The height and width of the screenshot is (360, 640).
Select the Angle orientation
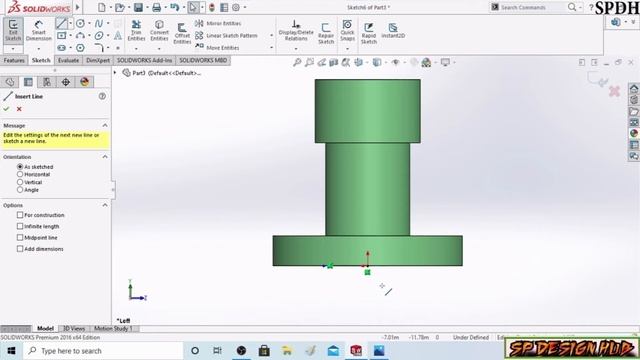click(x=20, y=190)
